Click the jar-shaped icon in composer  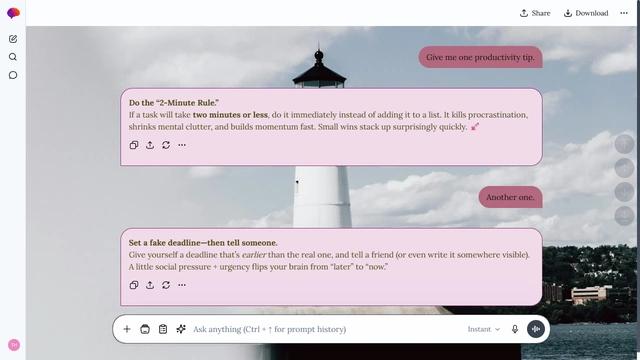tap(145, 329)
